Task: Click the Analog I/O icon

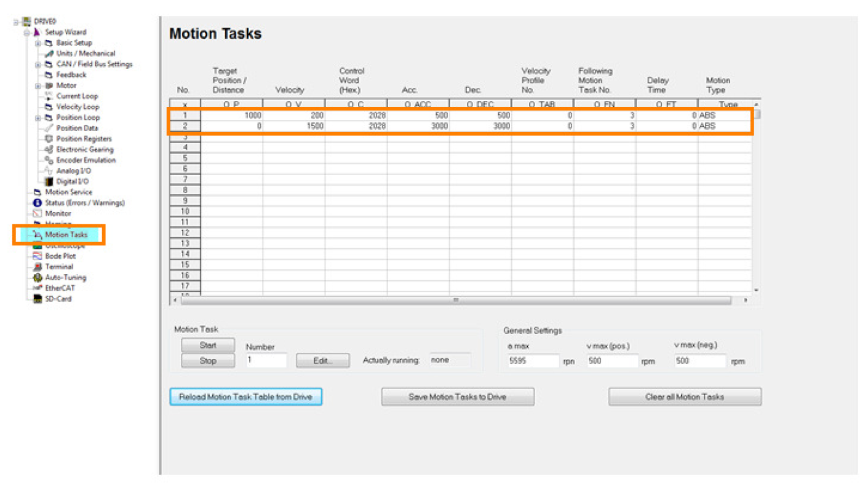Action: pyautogui.click(x=49, y=171)
